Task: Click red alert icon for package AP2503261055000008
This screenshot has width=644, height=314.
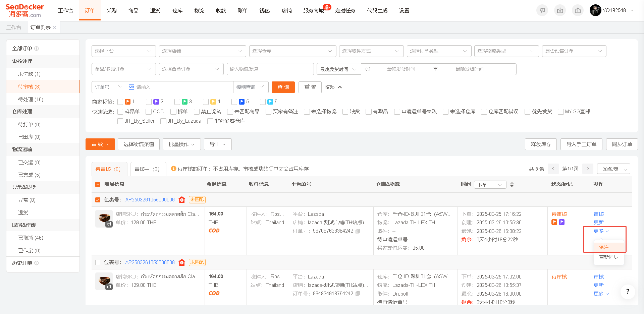Action: click(182, 262)
